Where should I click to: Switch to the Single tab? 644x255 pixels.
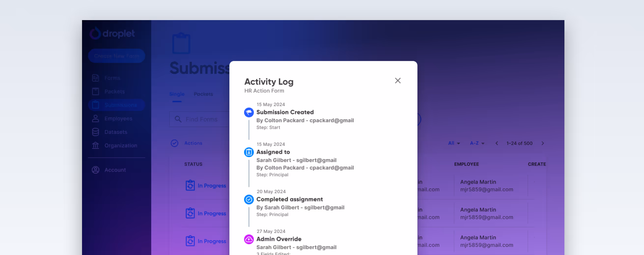coord(177,94)
